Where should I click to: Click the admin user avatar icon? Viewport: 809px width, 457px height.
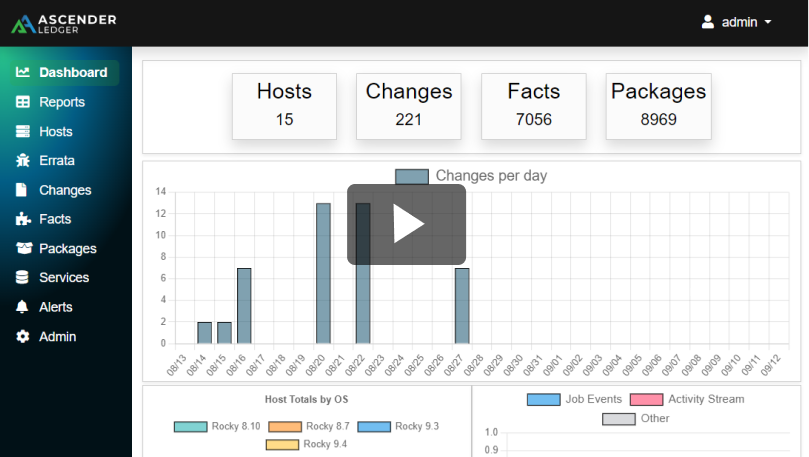pos(708,22)
